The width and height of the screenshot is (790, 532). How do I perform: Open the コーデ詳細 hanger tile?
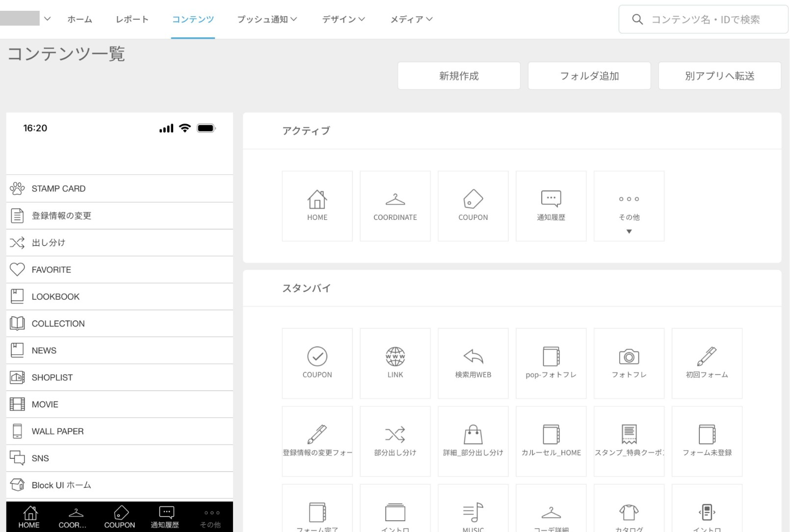click(x=551, y=508)
